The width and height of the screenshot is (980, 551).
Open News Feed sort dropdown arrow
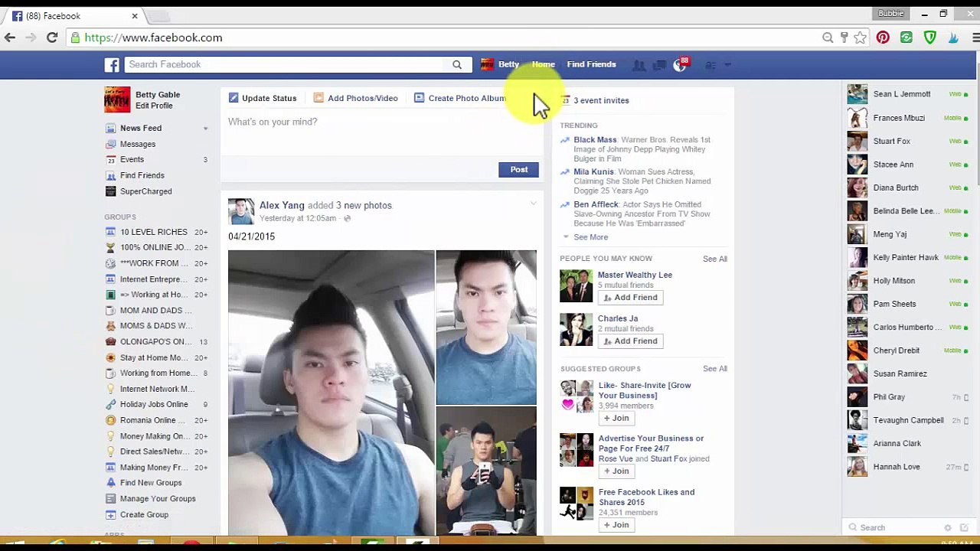click(205, 129)
